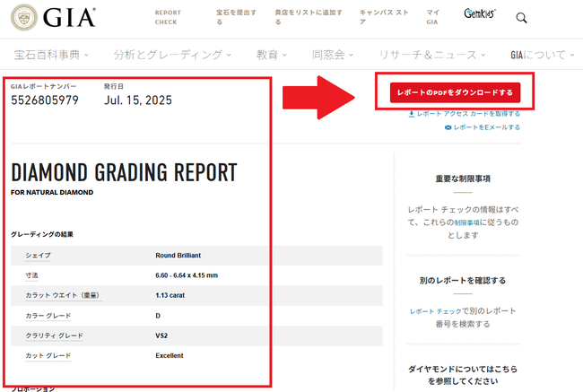Click the 別のレポートを確認する sidebar heading

[463, 281]
